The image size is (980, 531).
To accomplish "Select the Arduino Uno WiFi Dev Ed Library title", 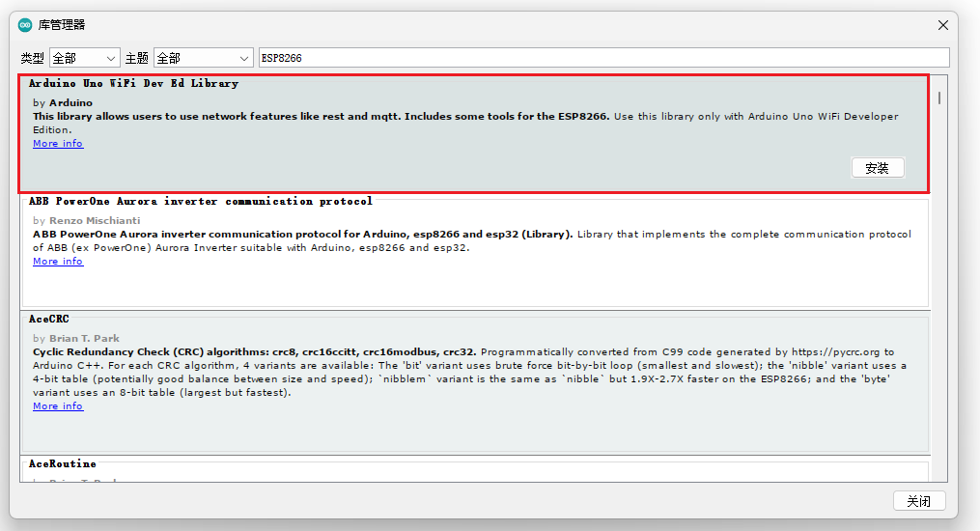I will (133, 83).
